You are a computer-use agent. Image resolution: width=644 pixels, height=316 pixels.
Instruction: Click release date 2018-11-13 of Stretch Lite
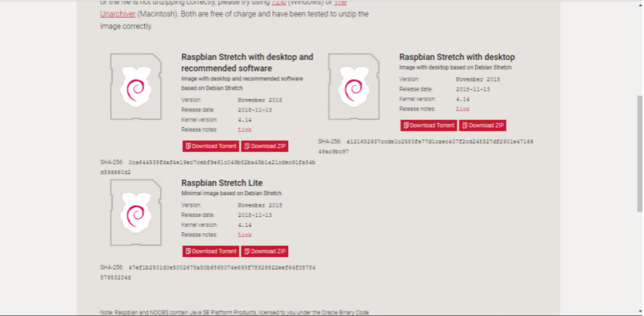255,215
